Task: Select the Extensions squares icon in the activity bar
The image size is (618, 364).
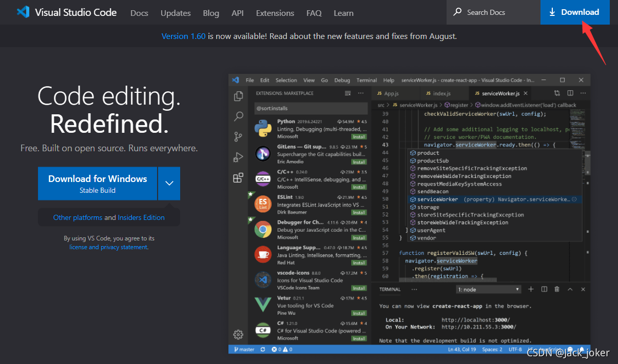Action: [x=238, y=178]
